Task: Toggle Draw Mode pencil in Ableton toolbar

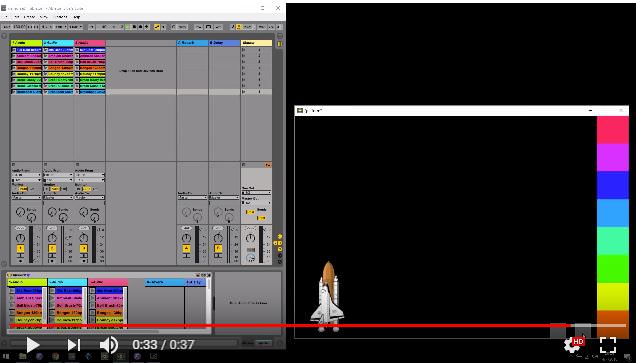Action: coord(232,27)
